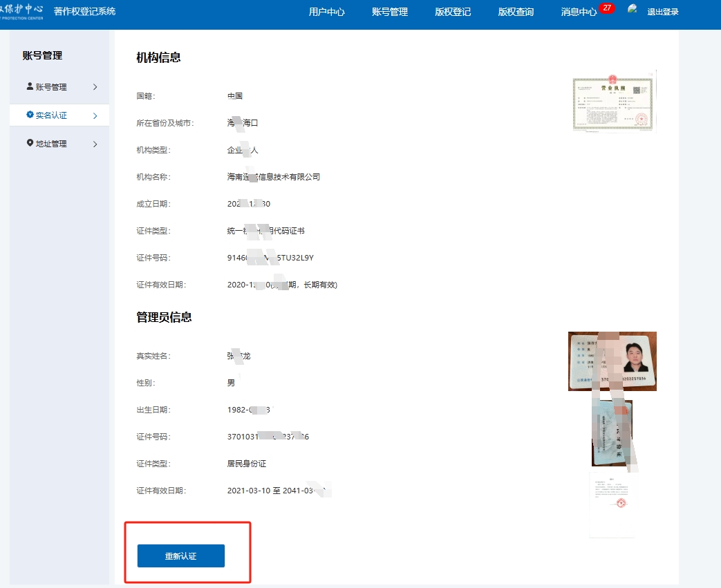The height and width of the screenshot is (588, 721).
Task: Open 版权查询 in the top navigation
Action: (516, 12)
